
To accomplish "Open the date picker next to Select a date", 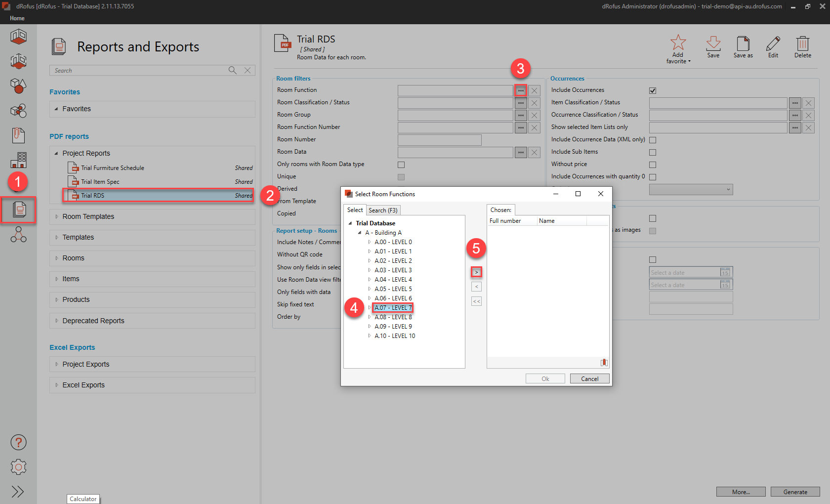I will (x=725, y=272).
